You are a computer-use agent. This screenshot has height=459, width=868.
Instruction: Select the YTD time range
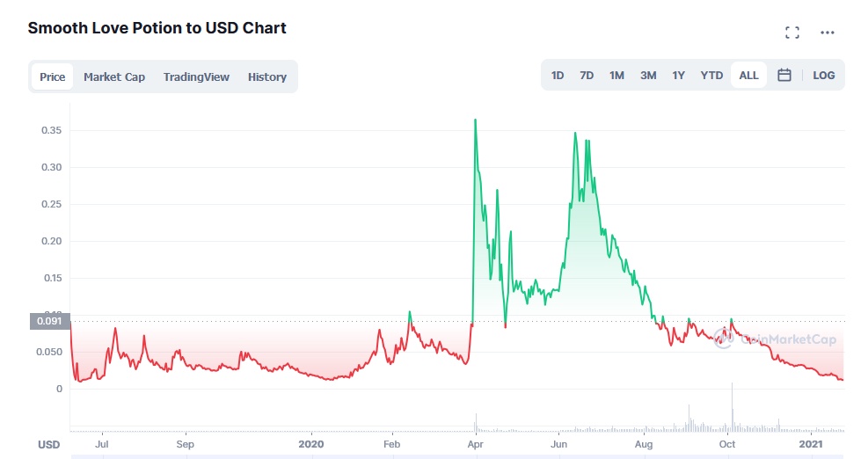[711, 76]
